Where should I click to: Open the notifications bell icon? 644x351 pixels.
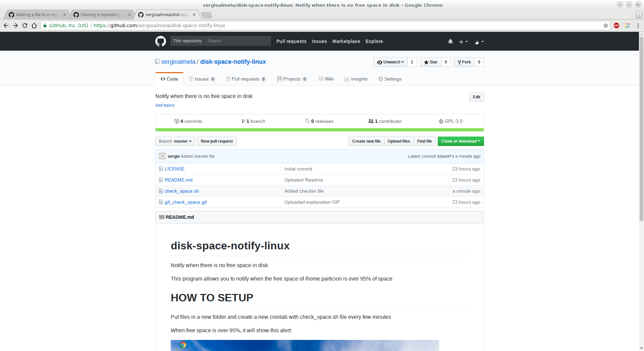(x=450, y=41)
